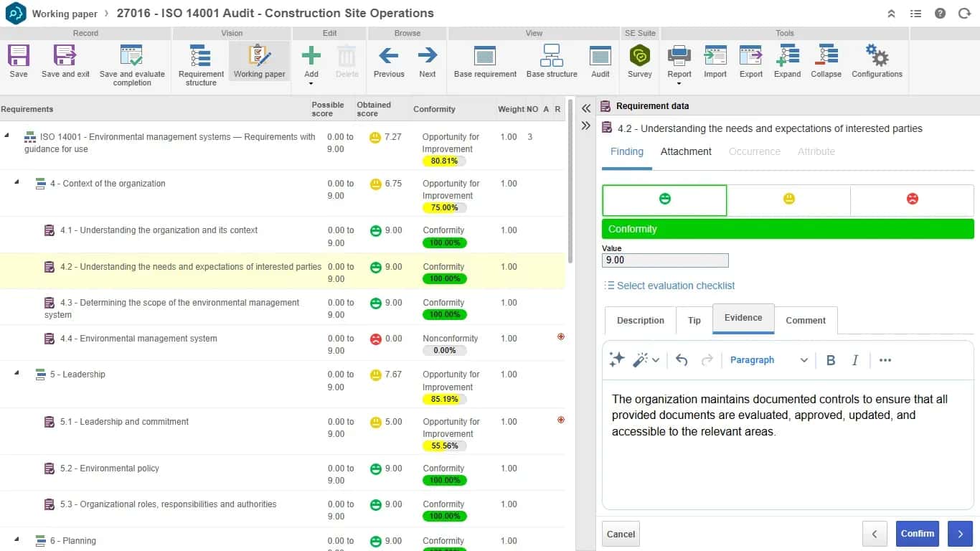Select the red Nonconformity smiley option

click(912, 199)
